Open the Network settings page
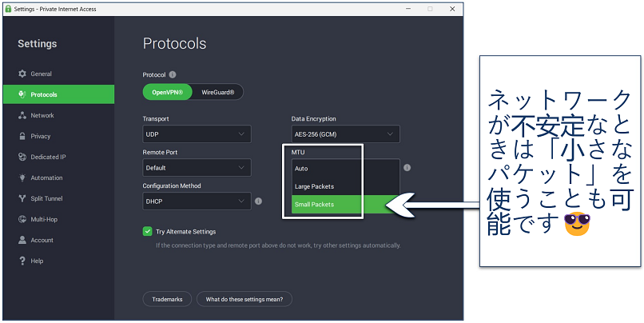Viewport: 644px width, 323px height. click(58, 115)
